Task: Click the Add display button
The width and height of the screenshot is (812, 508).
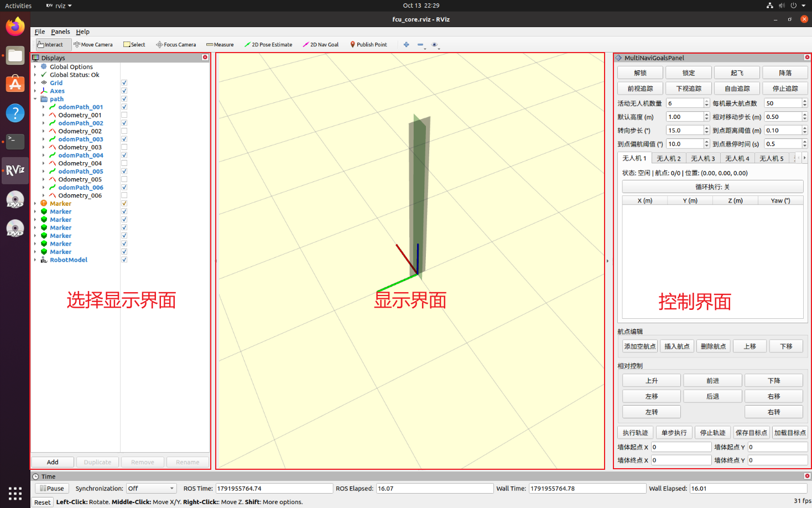Action: point(53,462)
